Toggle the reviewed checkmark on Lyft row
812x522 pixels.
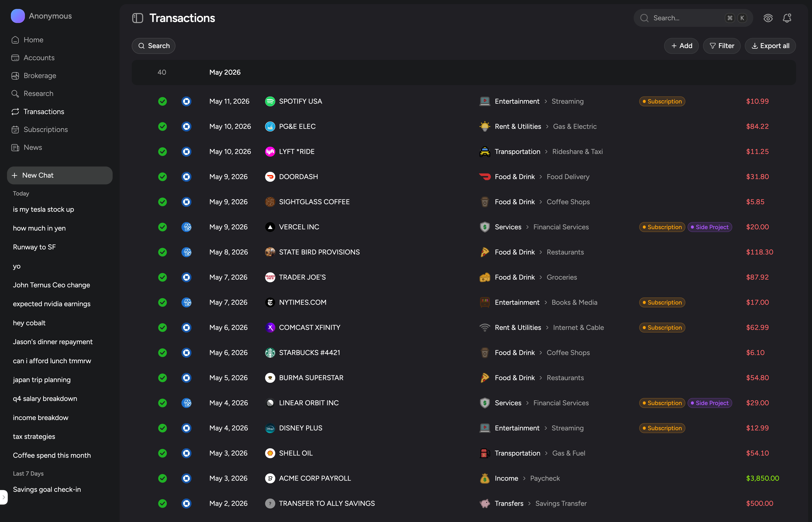(x=162, y=152)
